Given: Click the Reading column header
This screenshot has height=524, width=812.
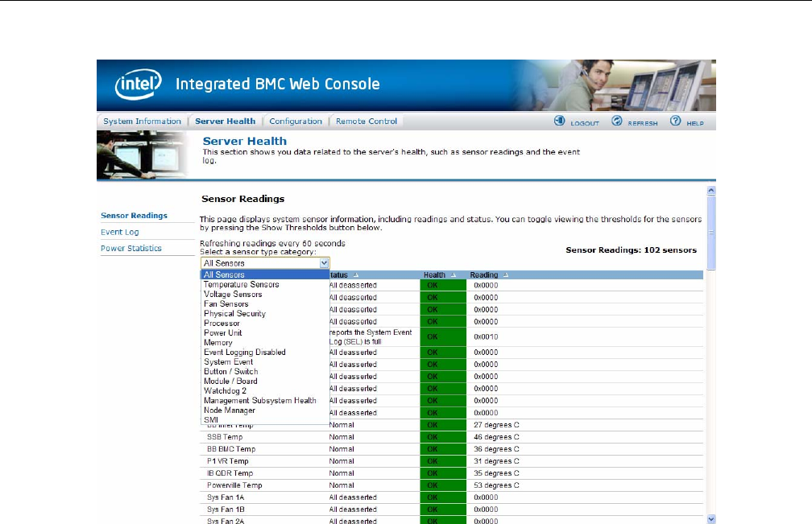Looking at the screenshot, I should click(483, 275).
